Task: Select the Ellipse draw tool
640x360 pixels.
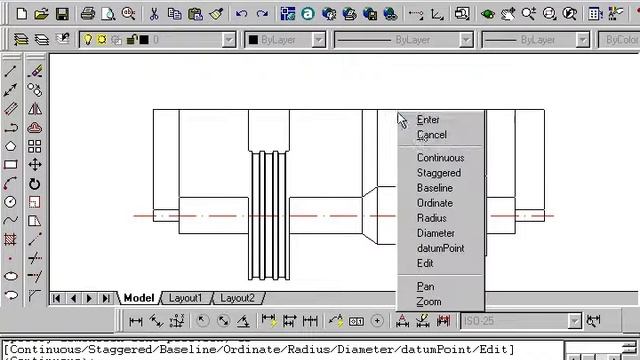Action: (x=11, y=276)
